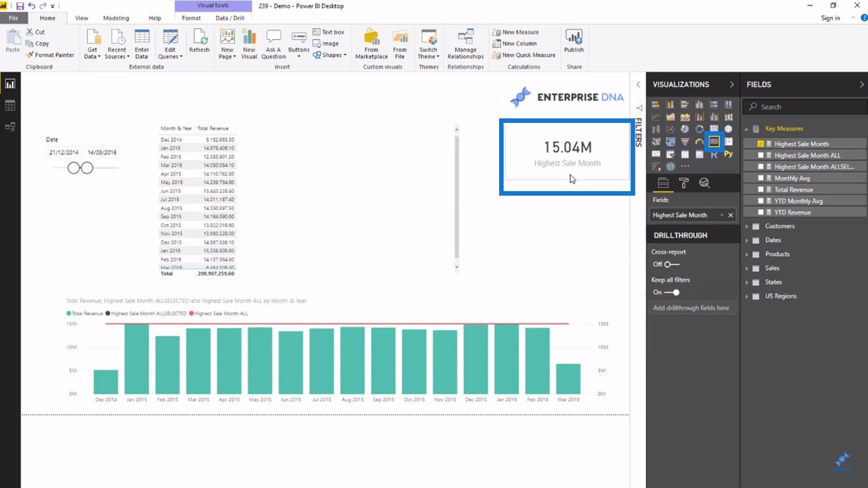Expand the Sales table

(x=747, y=268)
